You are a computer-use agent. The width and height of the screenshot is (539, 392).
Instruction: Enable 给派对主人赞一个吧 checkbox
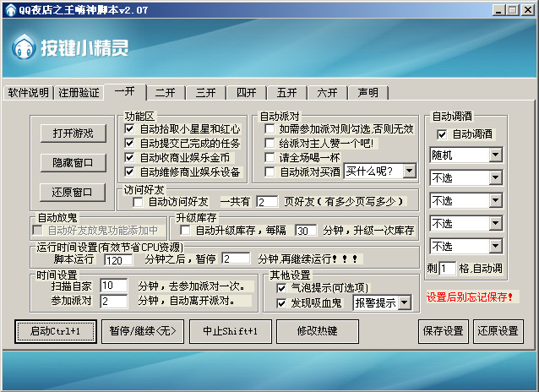269,143
